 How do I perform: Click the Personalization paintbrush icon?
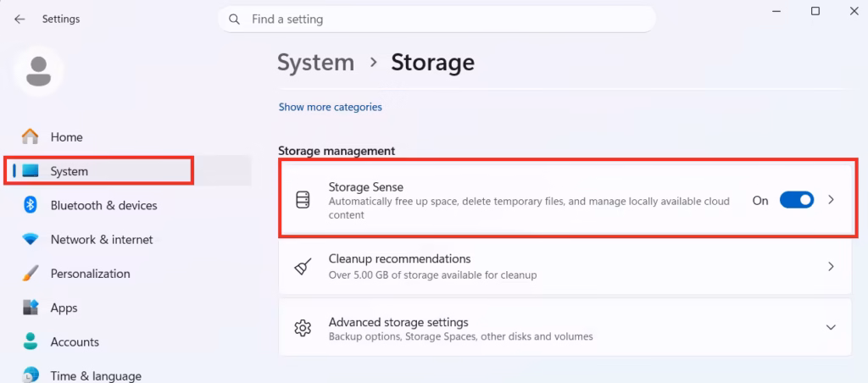click(x=30, y=274)
